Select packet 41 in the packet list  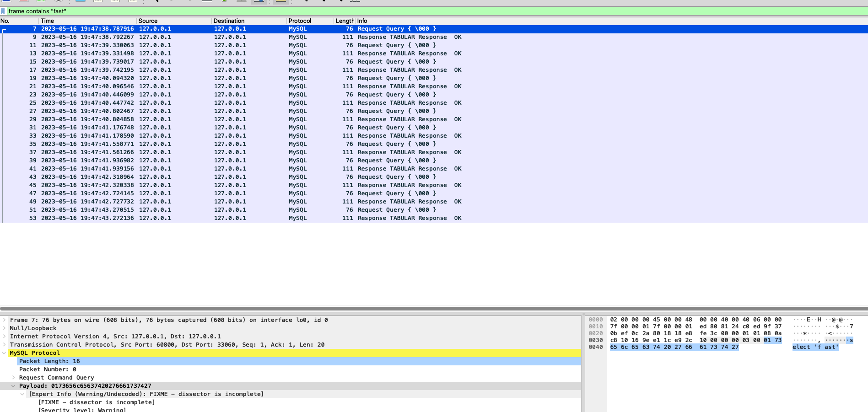[x=434, y=169]
